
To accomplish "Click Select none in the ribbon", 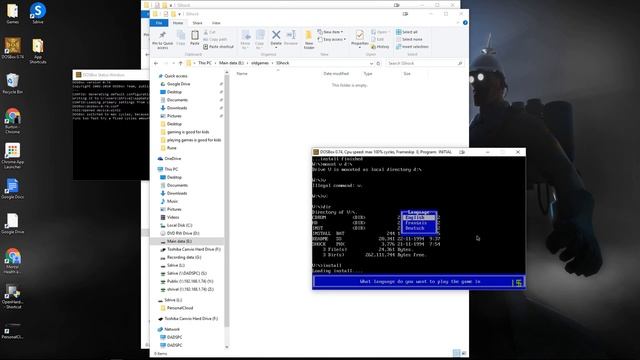I will [x=409, y=39].
